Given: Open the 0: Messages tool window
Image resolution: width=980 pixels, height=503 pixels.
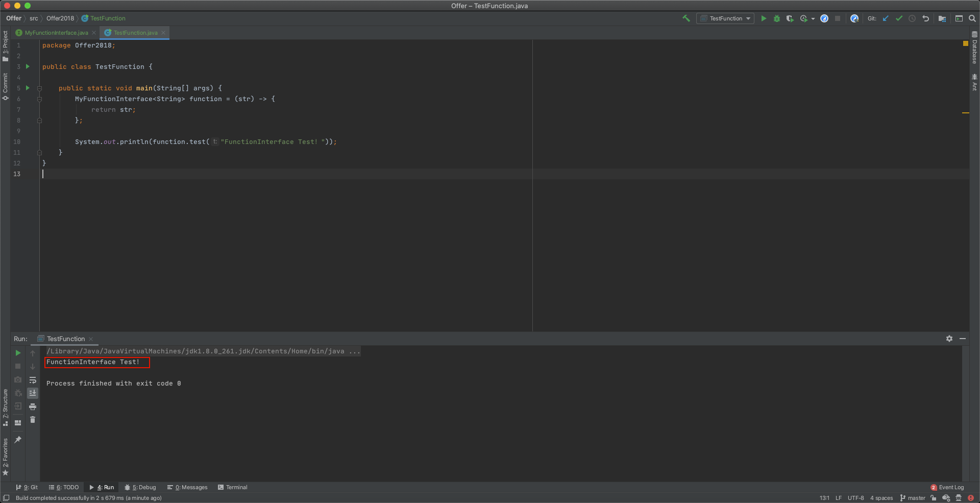Looking at the screenshot, I should pyautogui.click(x=187, y=487).
